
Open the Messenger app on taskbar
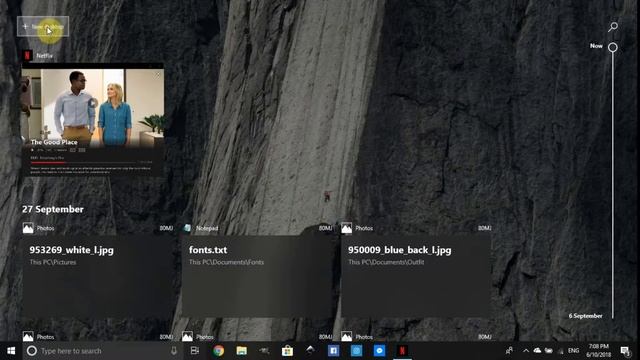tap(379, 351)
